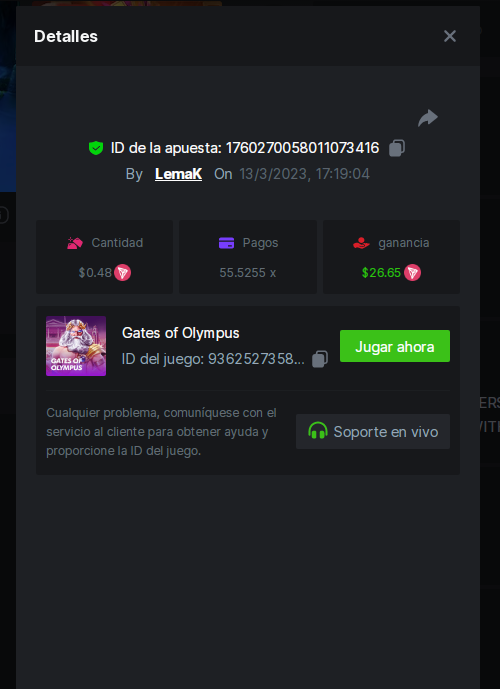
Task: Click the share arrow icon
Action: coord(428,118)
